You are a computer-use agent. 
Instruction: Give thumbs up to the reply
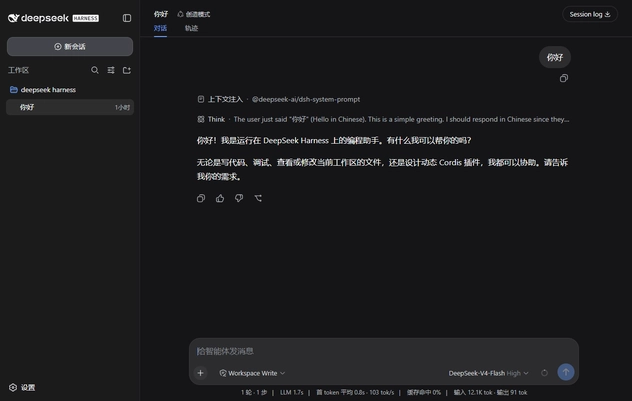pos(220,198)
